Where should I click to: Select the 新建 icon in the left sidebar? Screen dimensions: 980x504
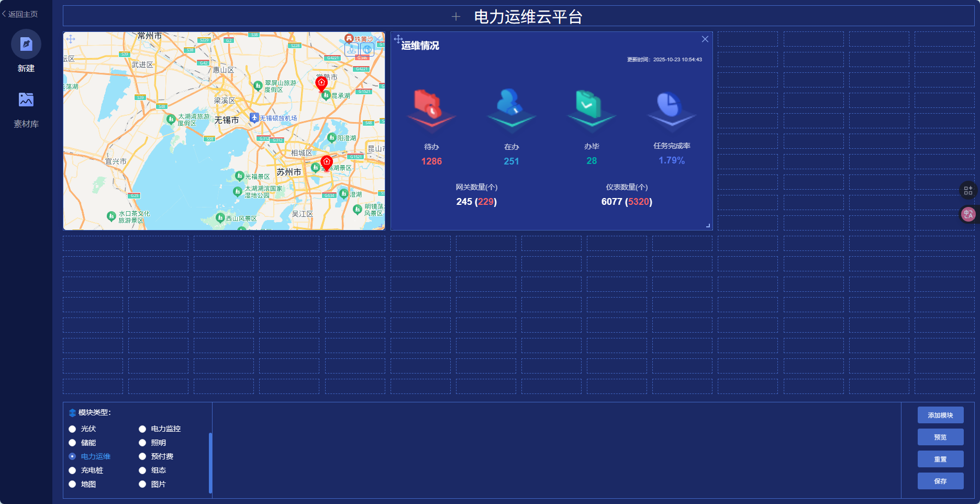(26, 44)
